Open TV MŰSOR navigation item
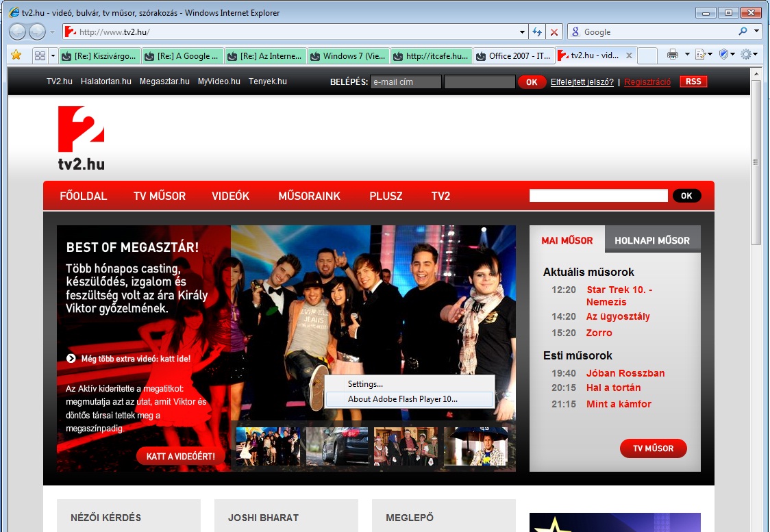770x532 pixels. point(160,196)
